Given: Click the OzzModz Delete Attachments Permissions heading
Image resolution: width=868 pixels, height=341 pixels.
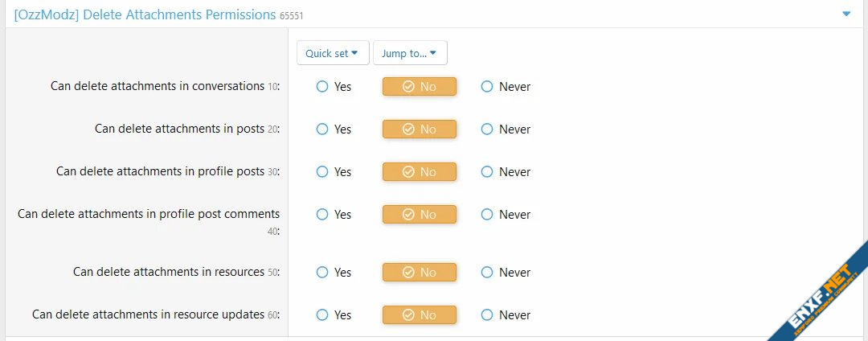Looking at the screenshot, I should point(145,14).
